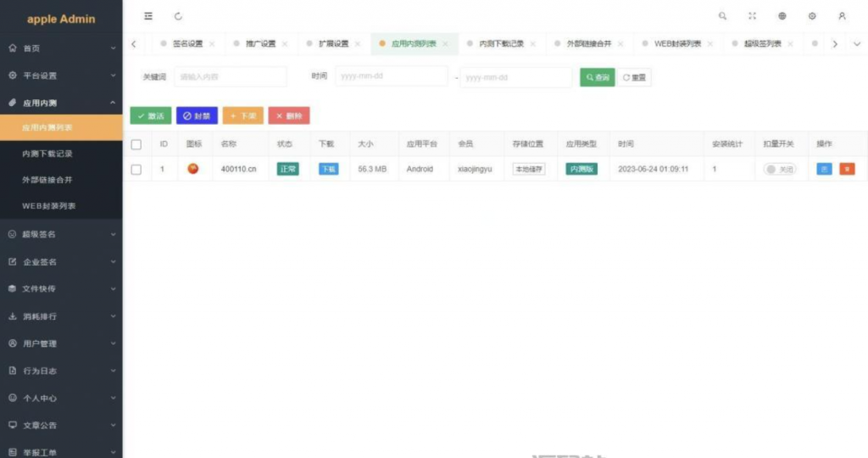Switch to the 签名设置 tab
Screen dimensions: 868x458
187,44
